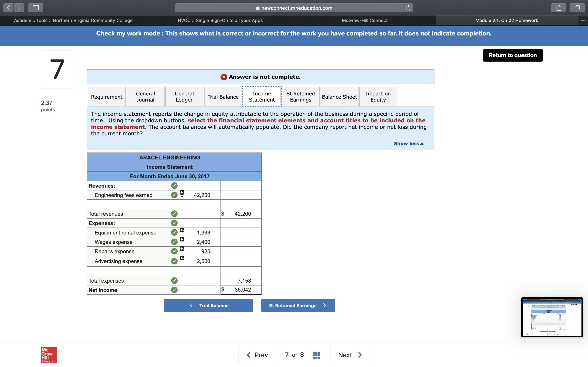Open the General Journal tab
Viewport: 588px width, 367px height.
click(x=145, y=96)
